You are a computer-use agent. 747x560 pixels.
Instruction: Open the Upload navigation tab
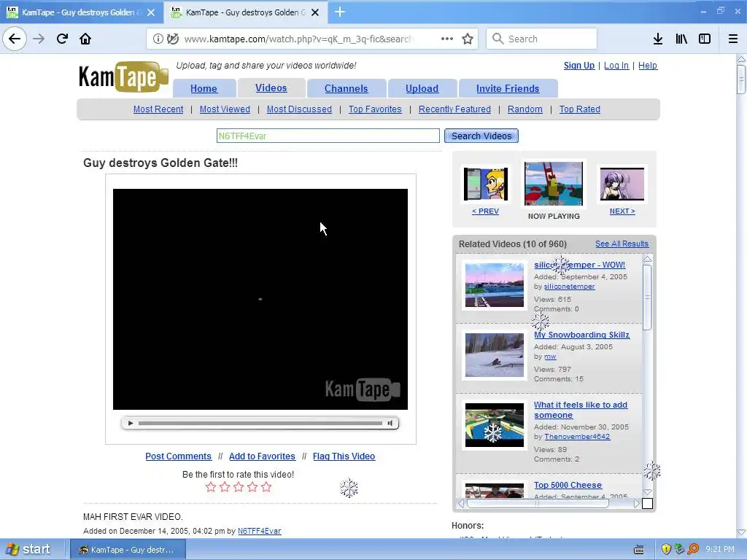pyautogui.click(x=422, y=88)
